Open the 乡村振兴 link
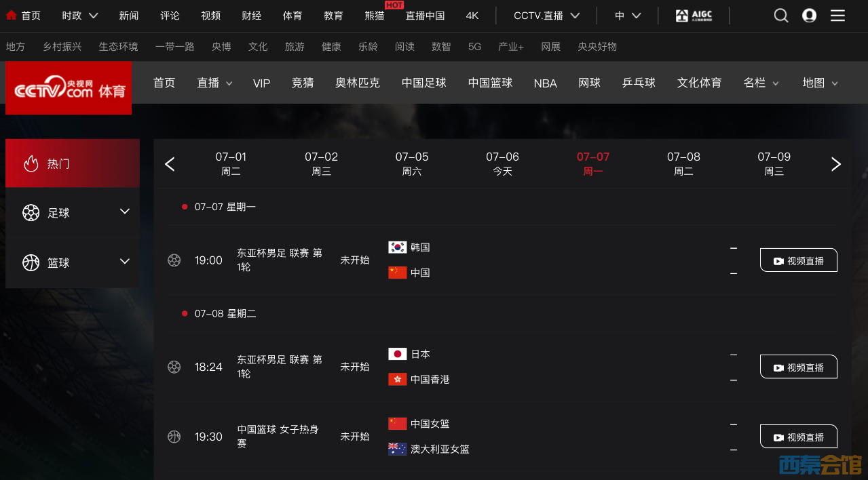 click(62, 47)
